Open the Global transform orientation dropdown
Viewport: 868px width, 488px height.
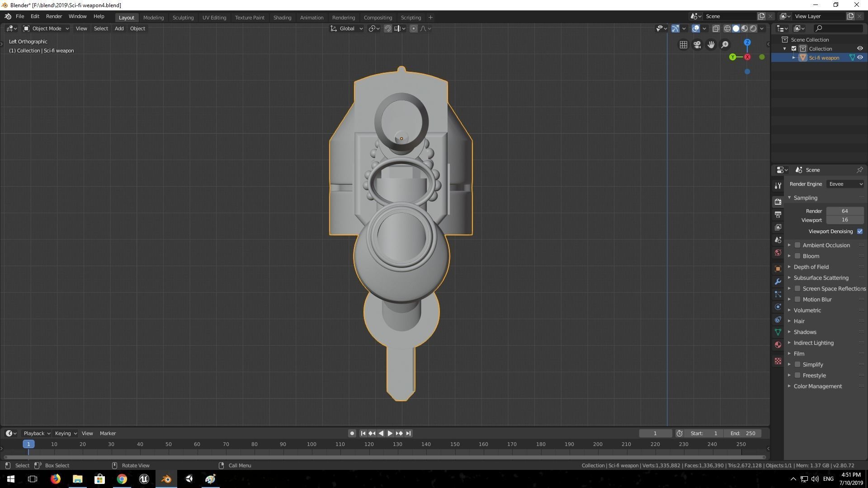tap(347, 28)
